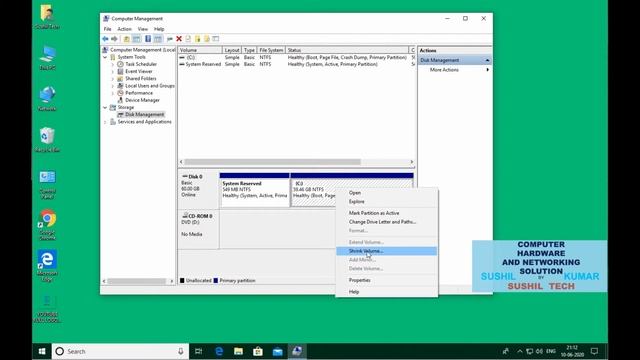Click Computer Management taskbar icon

click(x=297, y=351)
